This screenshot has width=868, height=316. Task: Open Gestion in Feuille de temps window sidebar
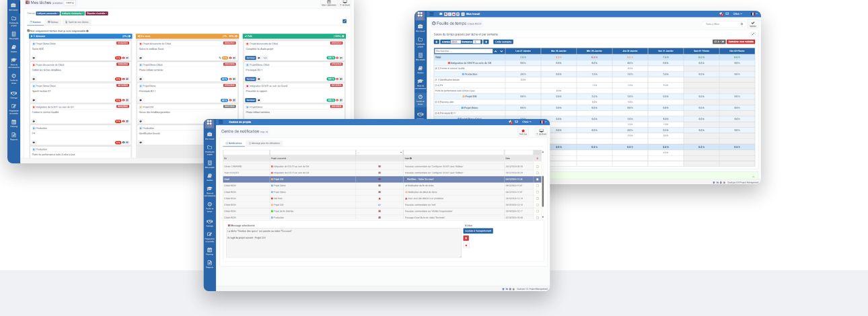tap(421, 69)
